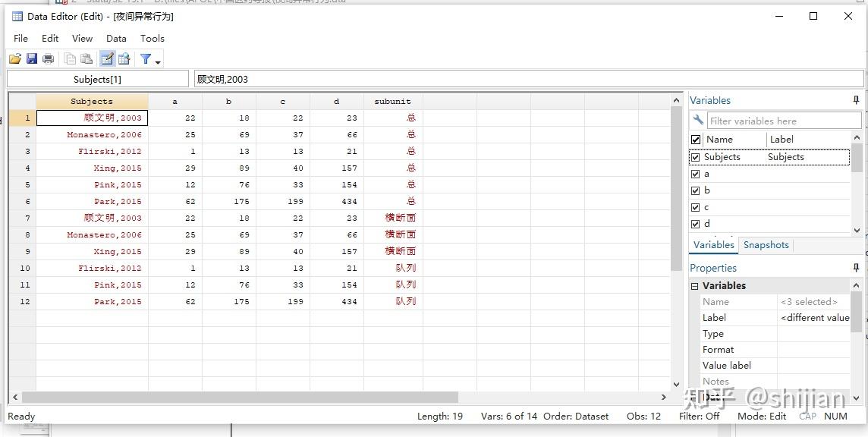The height and width of the screenshot is (437, 868).
Task: Click the Open file folder icon
Action: click(x=15, y=58)
